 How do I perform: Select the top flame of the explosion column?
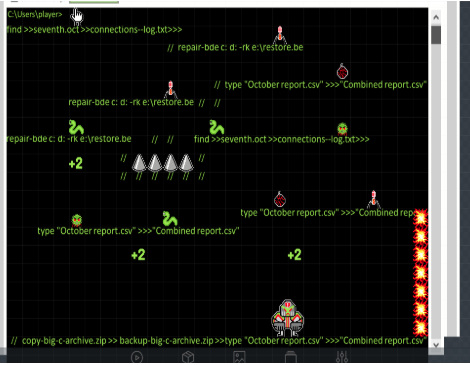[x=420, y=218]
